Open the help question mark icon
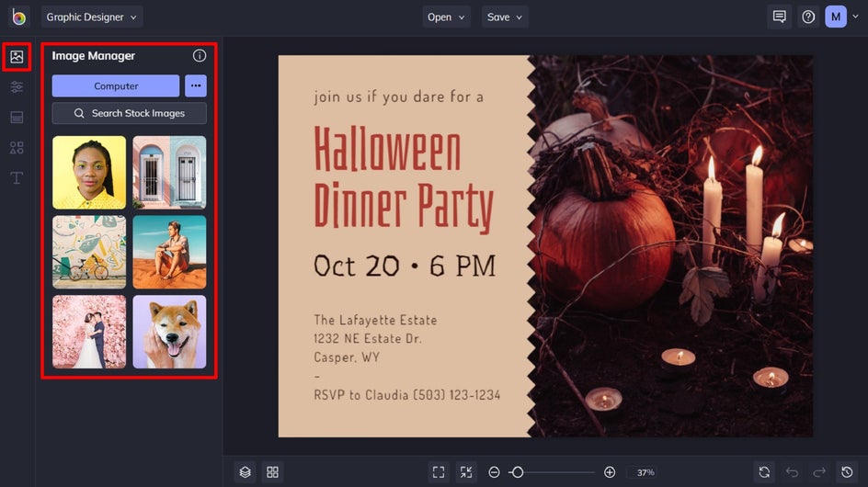Viewport: 868px width, 487px height. tap(808, 17)
